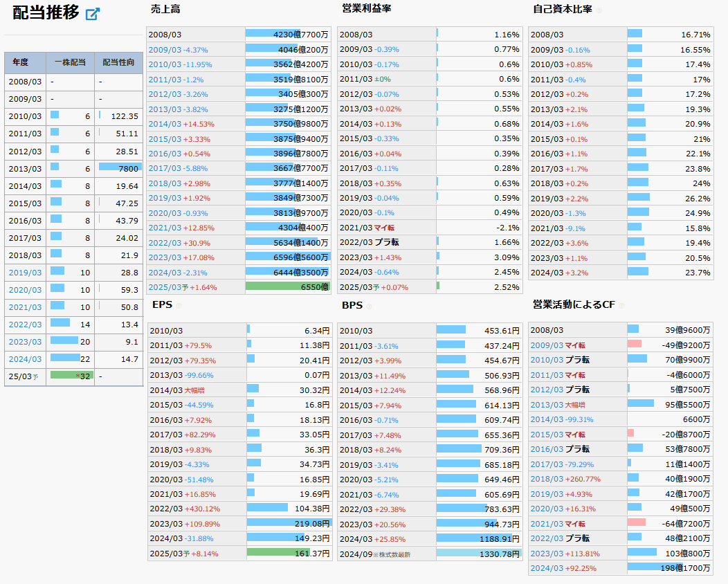This screenshot has height=584, width=728.
Task: Click the 2013/03 大幅増 link in CF table
Action: [547, 405]
